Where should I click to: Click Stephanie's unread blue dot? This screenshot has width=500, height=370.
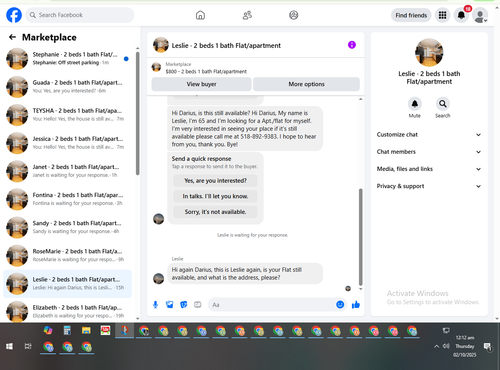(126, 59)
